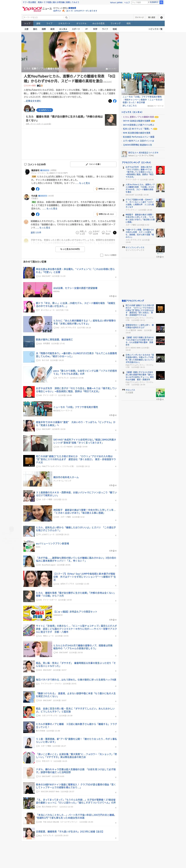186x868 pixels.
Task: Click the ココがポイント mascot icon
Action: (x=30, y=109)
